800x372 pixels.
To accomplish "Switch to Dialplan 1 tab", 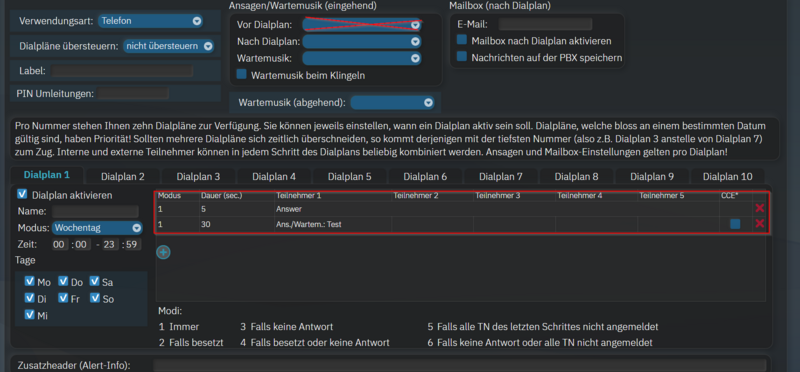I will tap(47, 175).
